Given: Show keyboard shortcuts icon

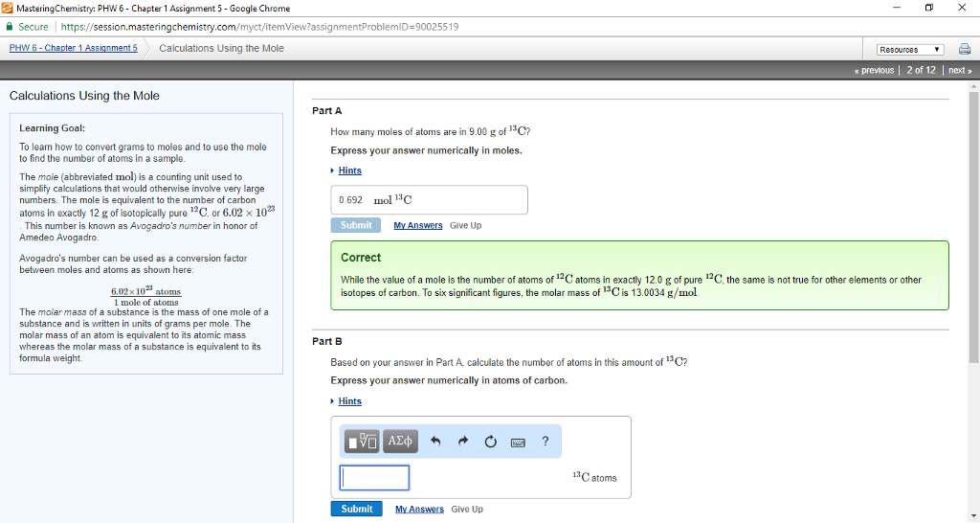Looking at the screenshot, I should (518, 443).
